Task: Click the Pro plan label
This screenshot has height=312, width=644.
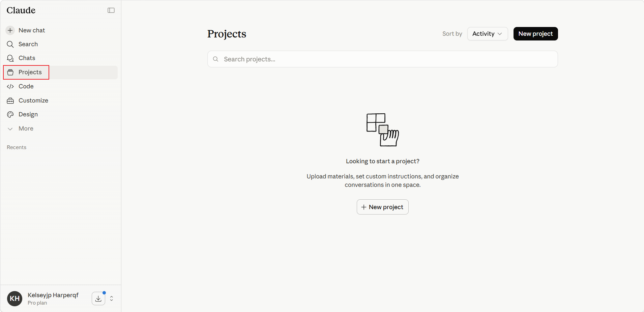Action: (x=37, y=303)
